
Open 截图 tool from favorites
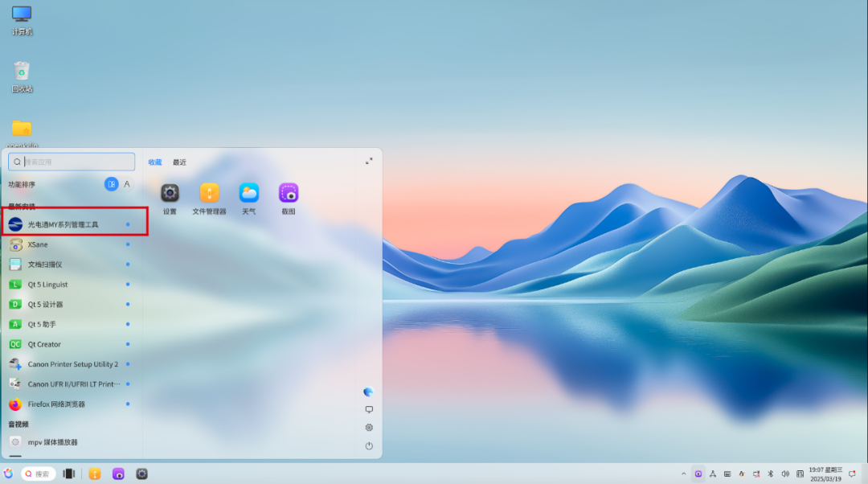pos(289,199)
